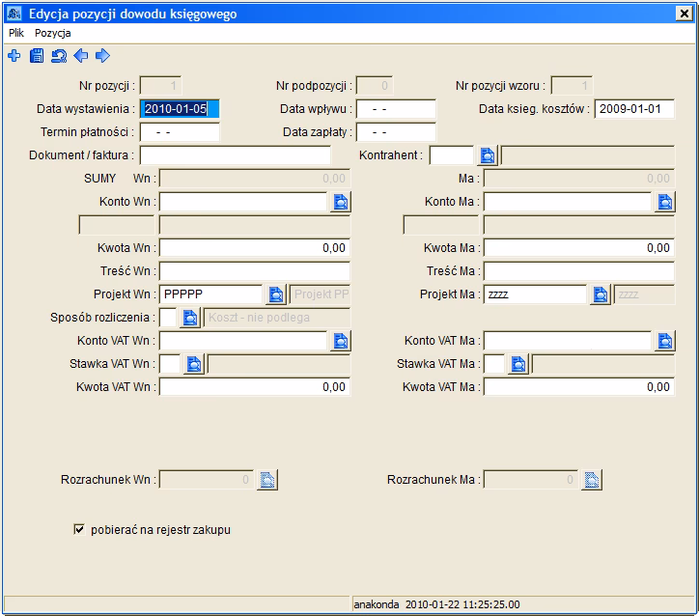Open Rozrachunek Wn details icon
This screenshot has width=699, height=616.
click(x=267, y=480)
